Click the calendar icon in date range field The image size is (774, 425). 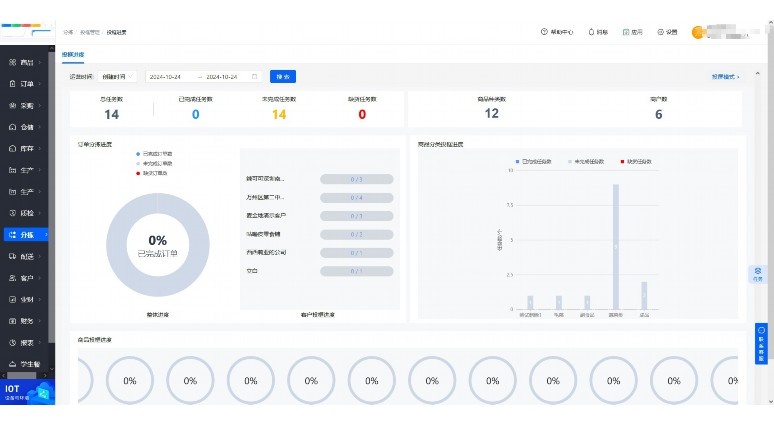[x=255, y=77]
